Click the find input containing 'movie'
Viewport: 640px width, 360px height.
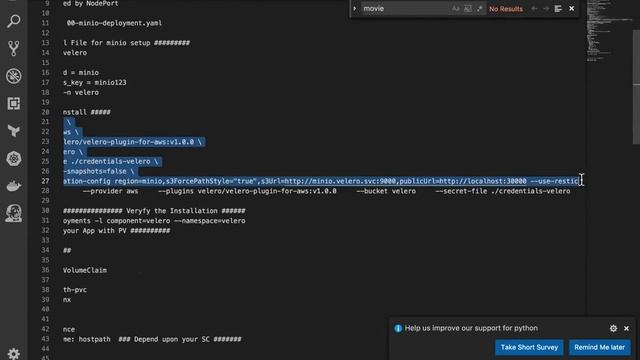pos(405,9)
